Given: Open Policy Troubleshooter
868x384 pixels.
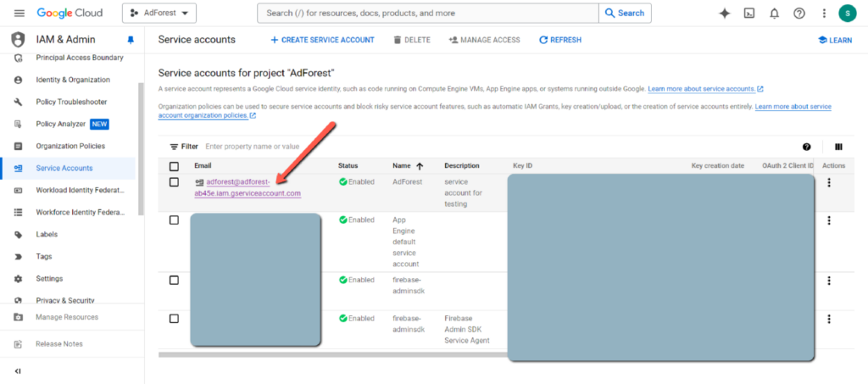Looking at the screenshot, I should tap(71, 102).
